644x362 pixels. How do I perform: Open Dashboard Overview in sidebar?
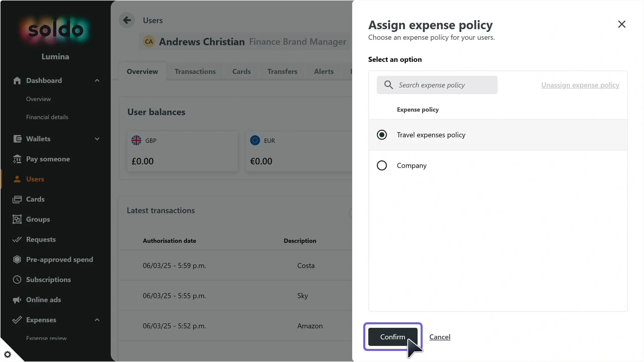38,99
